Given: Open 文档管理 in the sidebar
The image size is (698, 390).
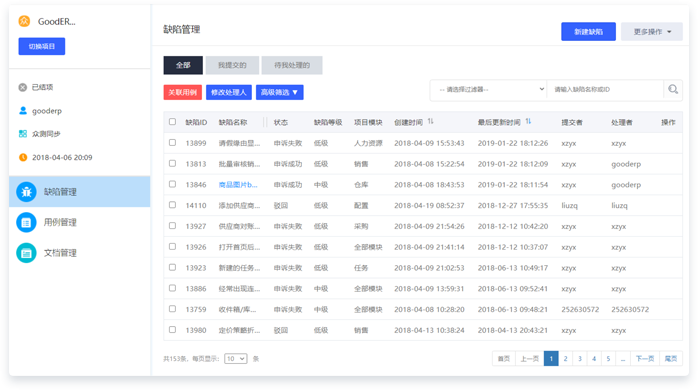Looking at the screenshot, I should 80,253.
